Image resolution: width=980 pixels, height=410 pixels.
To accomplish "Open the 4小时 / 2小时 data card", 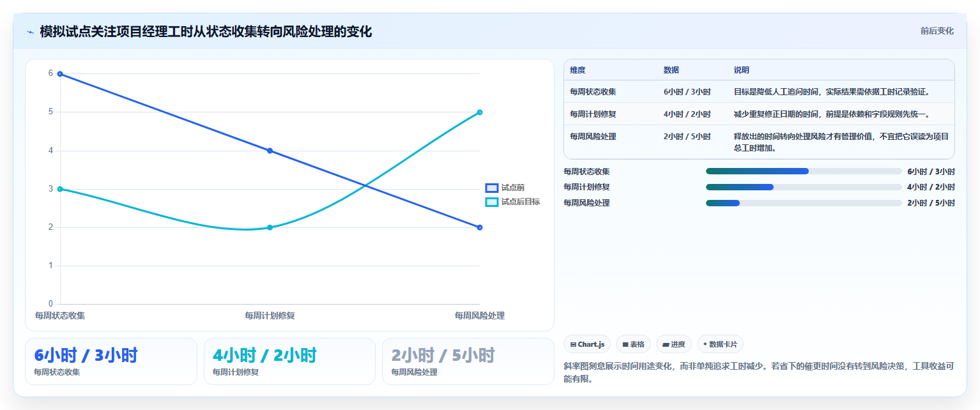I will coord(289,361).
